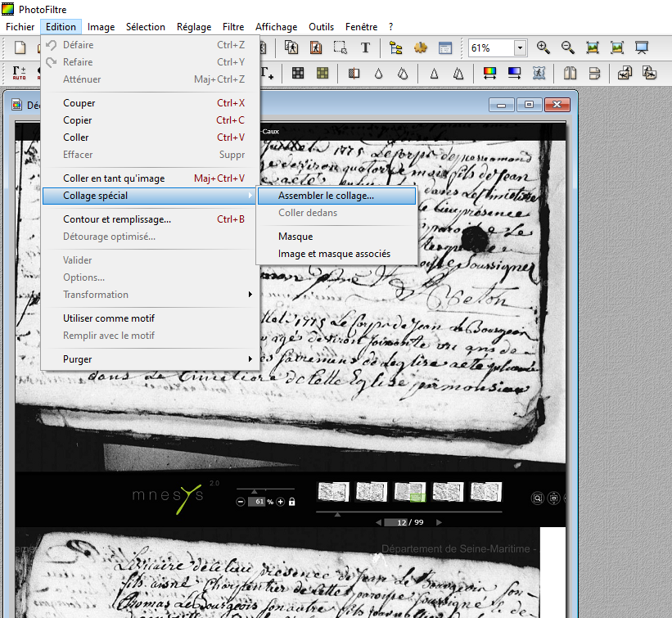The height and width of the screenshot is (618, 672).
Task: Click the full screen presentation icon
Action: (x=643, y=48)
